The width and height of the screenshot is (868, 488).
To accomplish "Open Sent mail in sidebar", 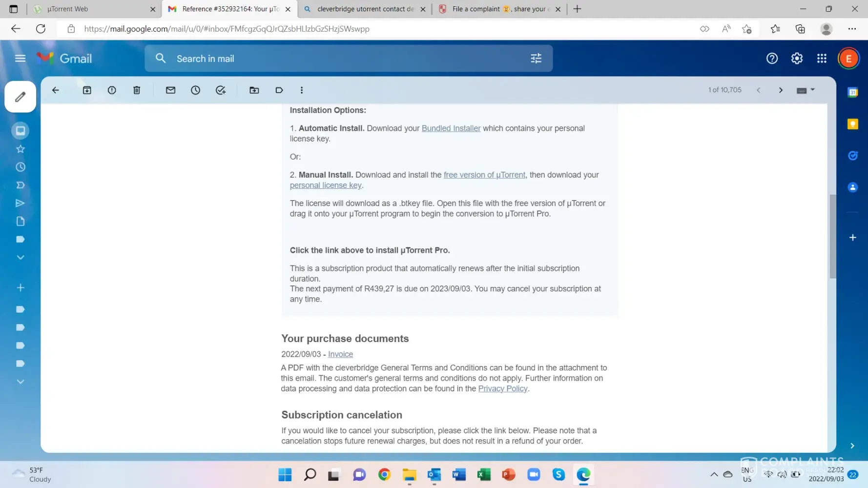I will (21, 203).
